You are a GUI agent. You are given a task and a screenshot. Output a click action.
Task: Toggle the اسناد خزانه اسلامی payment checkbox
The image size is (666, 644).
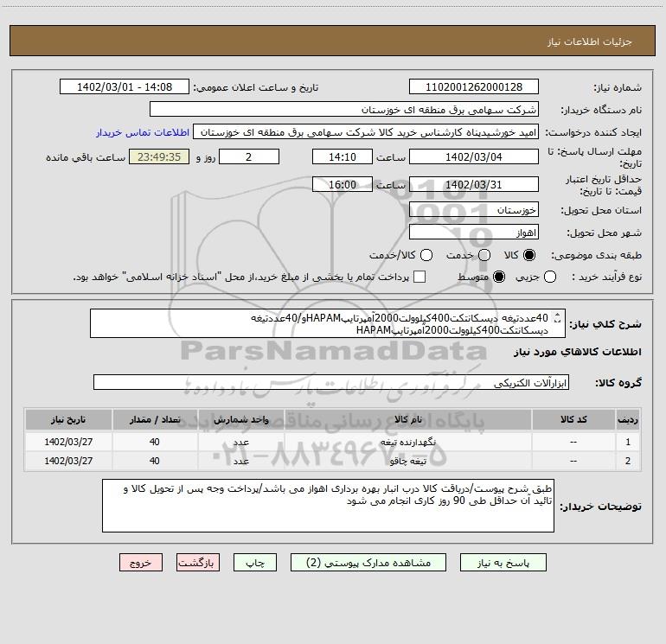(419, 277)
